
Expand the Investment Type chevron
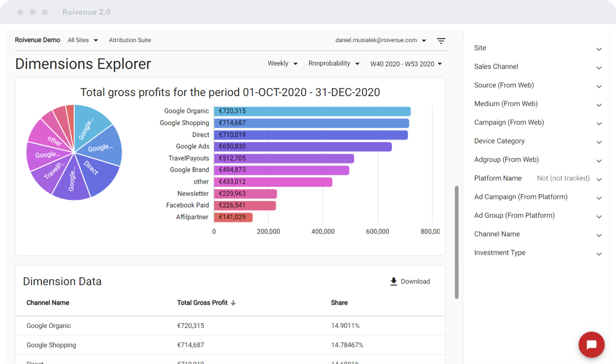[x=599, y=254]
